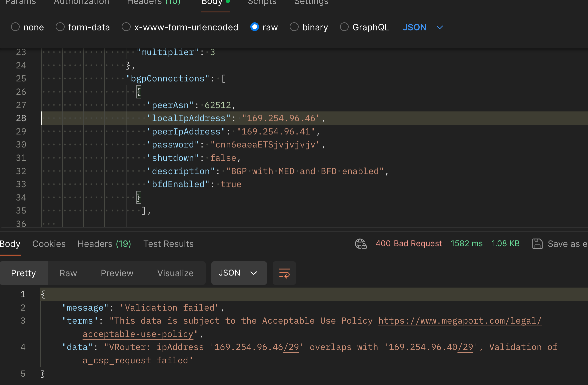Click the peerIpAddress value 169.254.96.41
Viewport: 588px width, 385px height.
[276, 131]
